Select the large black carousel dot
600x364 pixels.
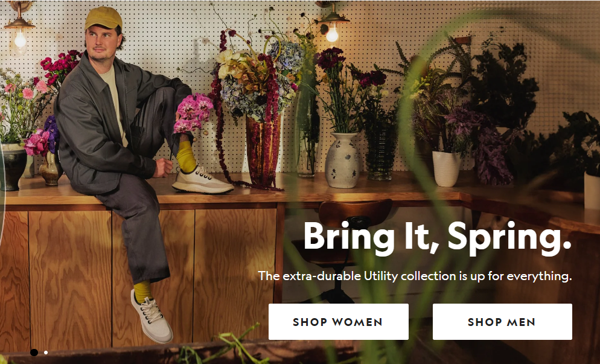point(34,352)
